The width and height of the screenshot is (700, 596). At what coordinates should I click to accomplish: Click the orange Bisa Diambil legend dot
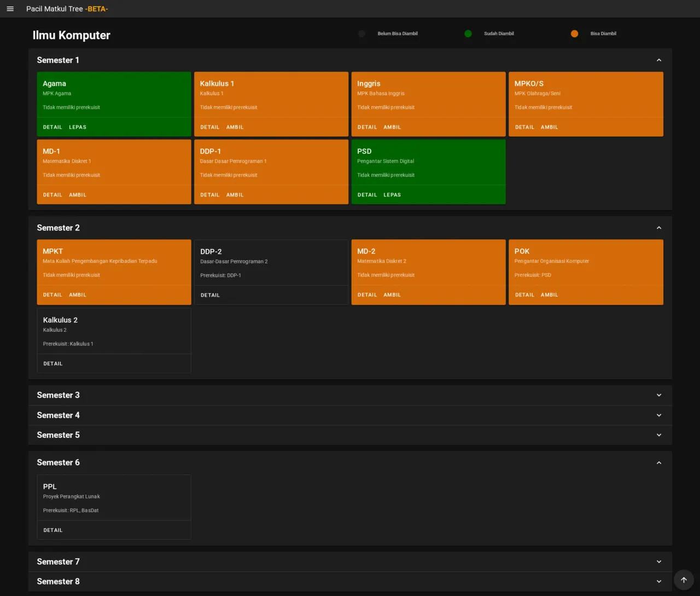point(574,34)
